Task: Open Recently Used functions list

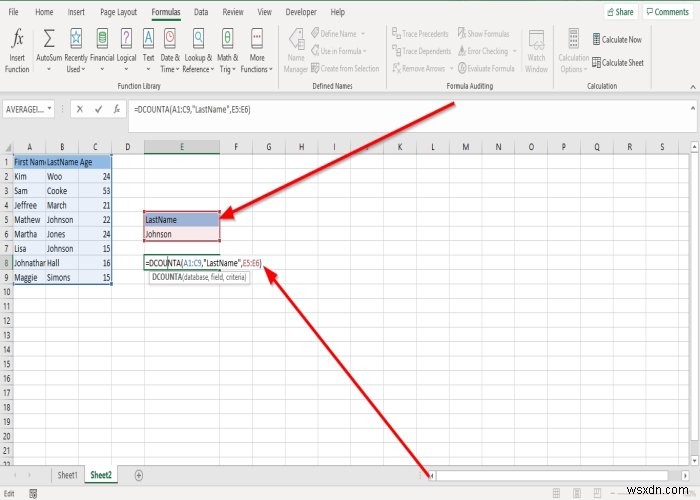Action: [76, 50]
